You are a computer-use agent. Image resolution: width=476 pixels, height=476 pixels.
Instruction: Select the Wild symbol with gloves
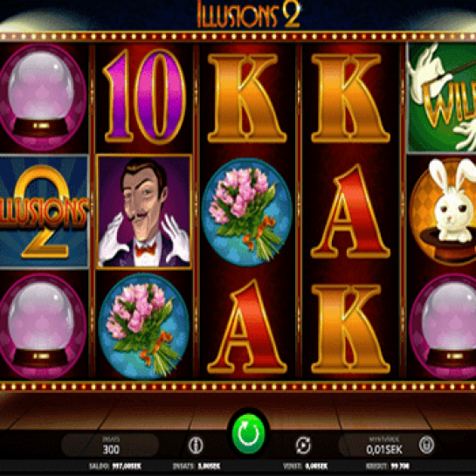(442, 97)
